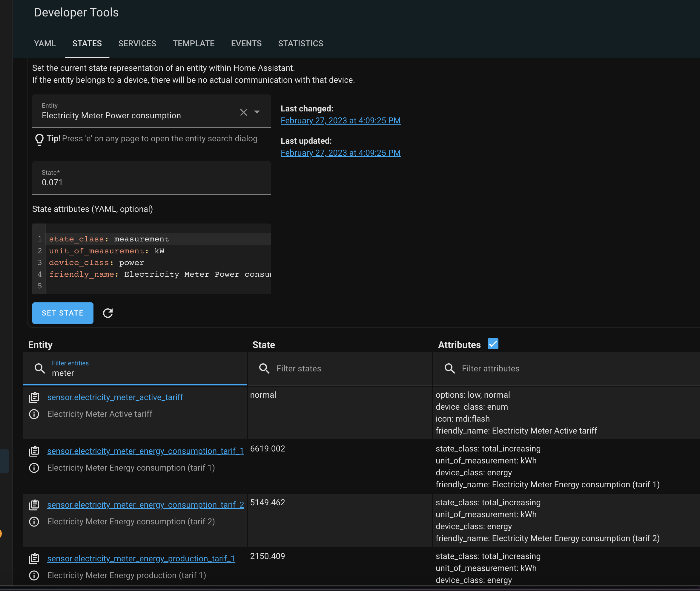The image size is (700, 591).
Task: Copy the energy_consumption_tarif_1 entity ID
Action: (34, 451)
